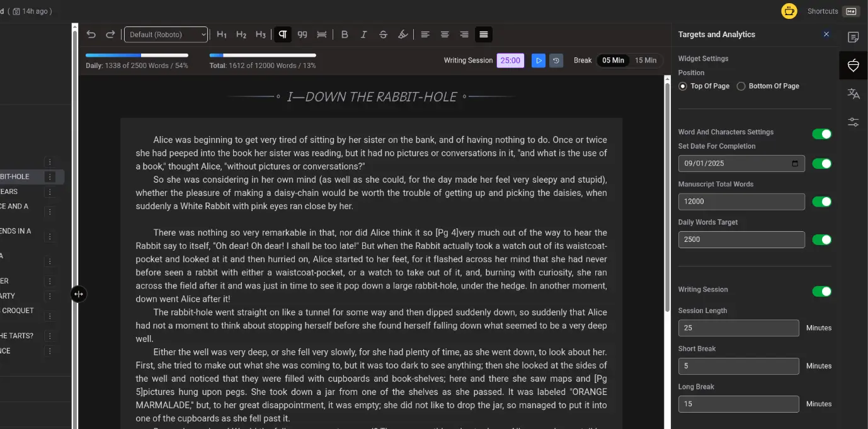This screenshot has height=429, width=868.
Task: Open the Default (Roboto) font dropdown
Action: coord(166,35)
